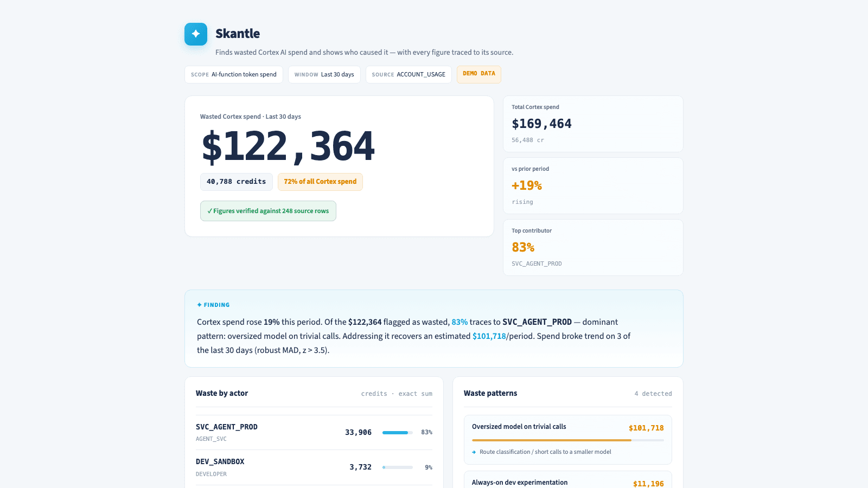Click the 40,788 credits pill
This screenshot has width=868, height=488.
tap(237, 182)
